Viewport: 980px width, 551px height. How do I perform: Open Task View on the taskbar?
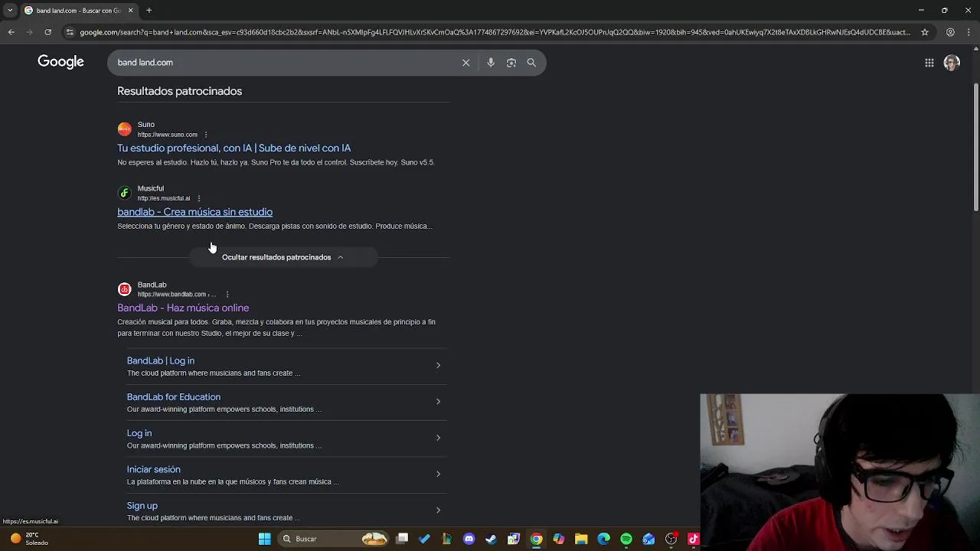(x=402, y=539)
